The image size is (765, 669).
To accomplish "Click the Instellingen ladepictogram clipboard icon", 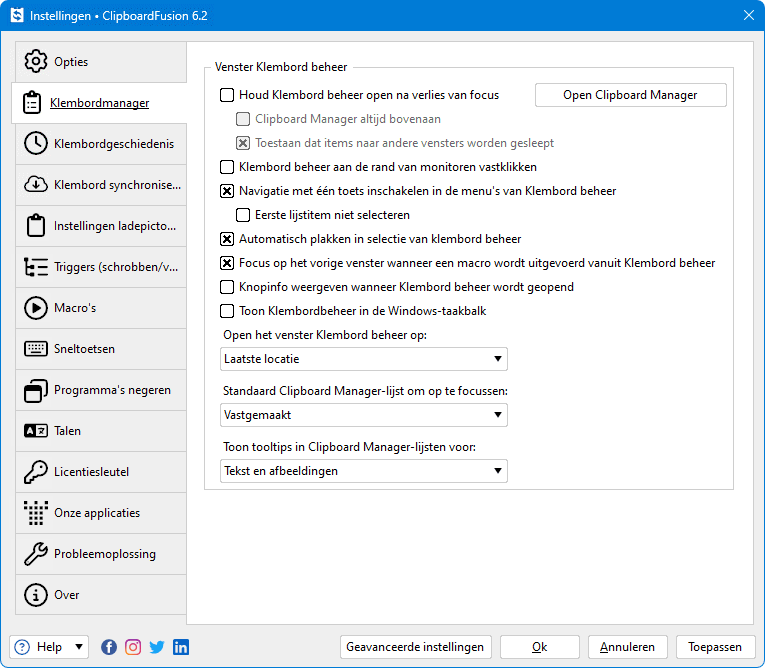I will tap(36, 225).
